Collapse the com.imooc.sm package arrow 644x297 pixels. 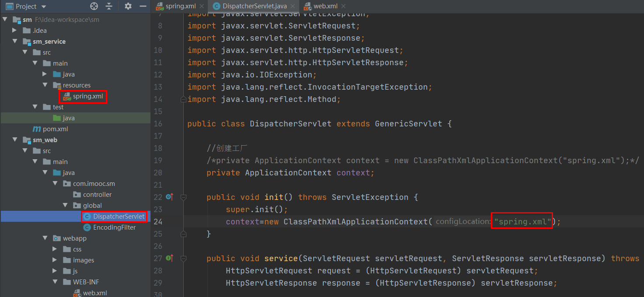55,184
